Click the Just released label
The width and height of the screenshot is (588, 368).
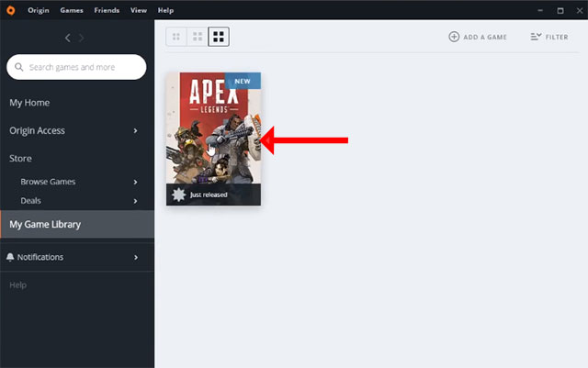(x=209, y=195)
